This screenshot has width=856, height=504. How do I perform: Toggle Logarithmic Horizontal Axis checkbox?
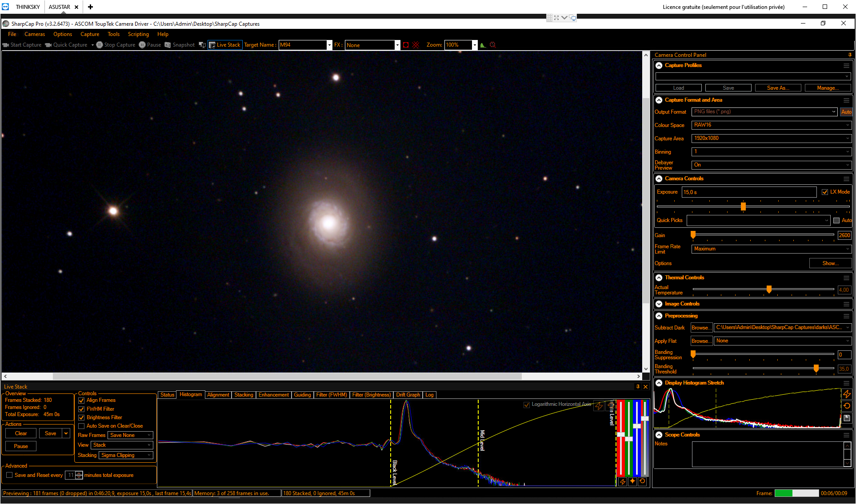pyautogui.click(x=527, y=405)
